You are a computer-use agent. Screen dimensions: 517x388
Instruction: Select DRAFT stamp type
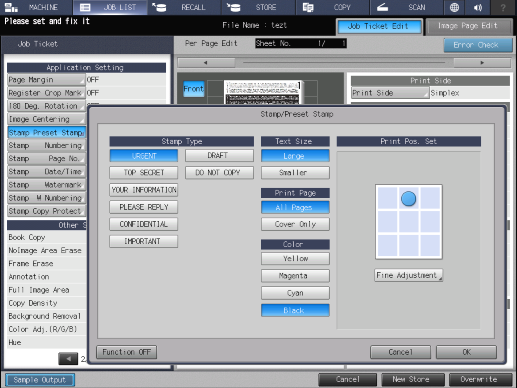[219, 156]
